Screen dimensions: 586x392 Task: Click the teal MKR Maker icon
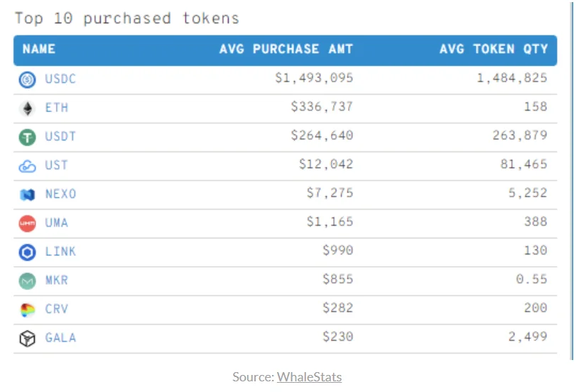coord(27,281)
